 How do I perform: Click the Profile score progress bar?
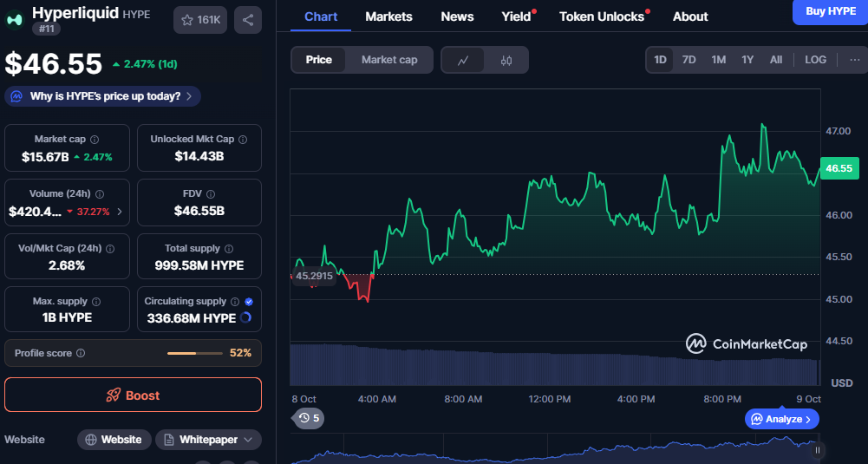(194, 354)
